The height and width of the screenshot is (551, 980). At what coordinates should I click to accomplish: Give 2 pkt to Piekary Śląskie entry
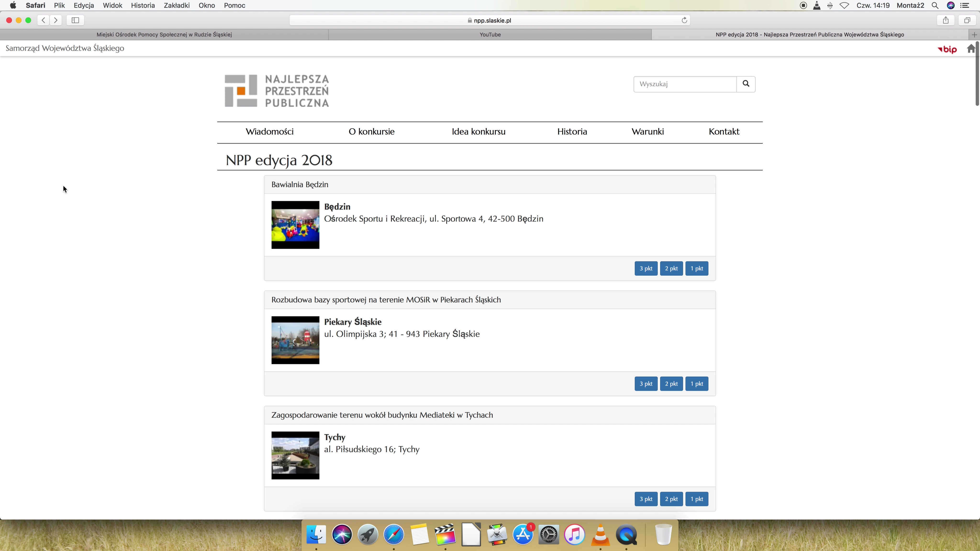tap(671, 384)
